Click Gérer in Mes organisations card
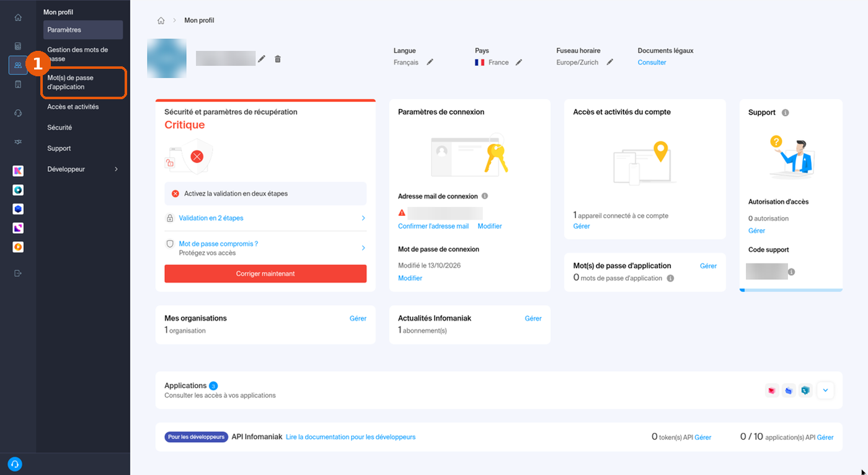This screenshot has height=475, width=868. coord(358,318)
